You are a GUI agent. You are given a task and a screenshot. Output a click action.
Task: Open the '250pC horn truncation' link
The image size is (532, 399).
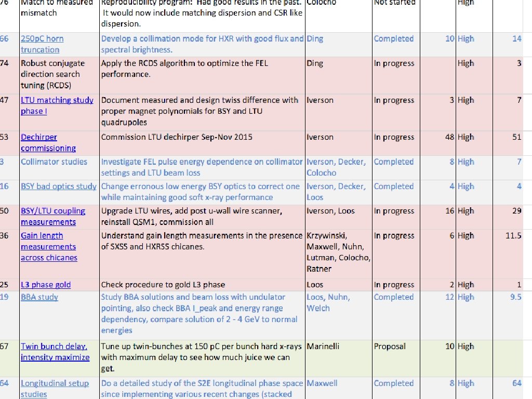42,44
